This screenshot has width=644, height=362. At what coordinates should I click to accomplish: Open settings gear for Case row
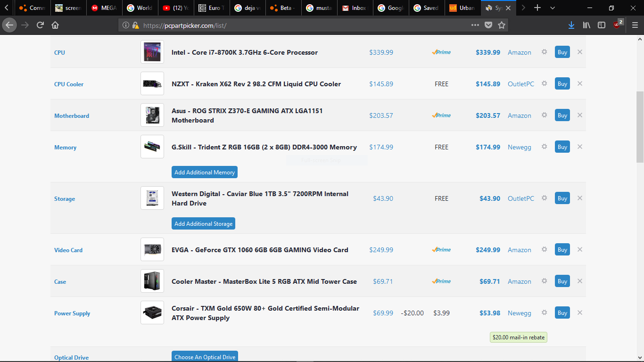click(544, 281)
